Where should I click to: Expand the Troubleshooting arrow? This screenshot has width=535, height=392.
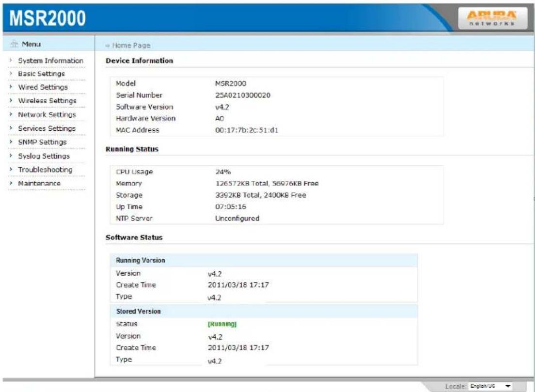pos(11,169)
